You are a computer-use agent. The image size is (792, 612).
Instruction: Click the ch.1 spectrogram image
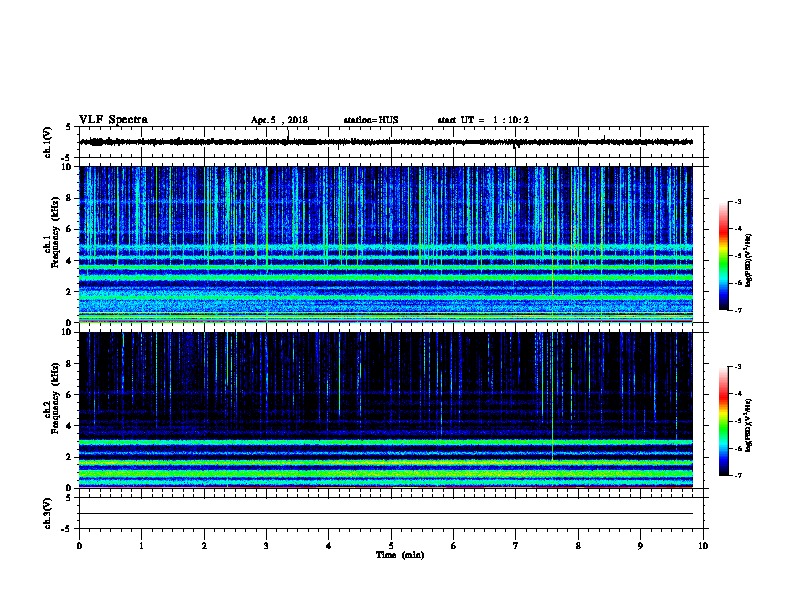386,244
